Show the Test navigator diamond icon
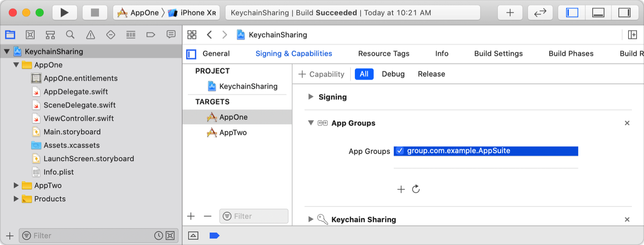644x245 pixels. [110, 35]
